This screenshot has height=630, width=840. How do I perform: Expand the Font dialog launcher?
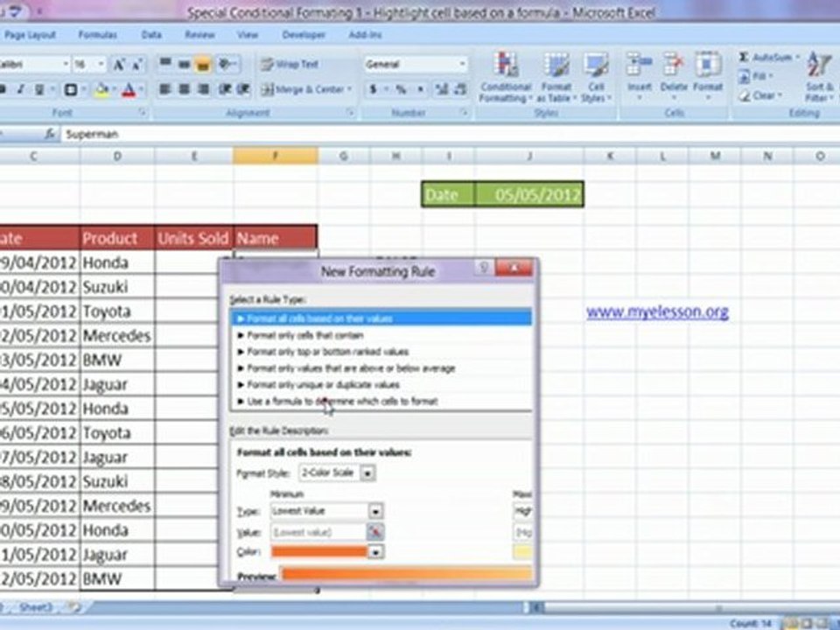143,113
